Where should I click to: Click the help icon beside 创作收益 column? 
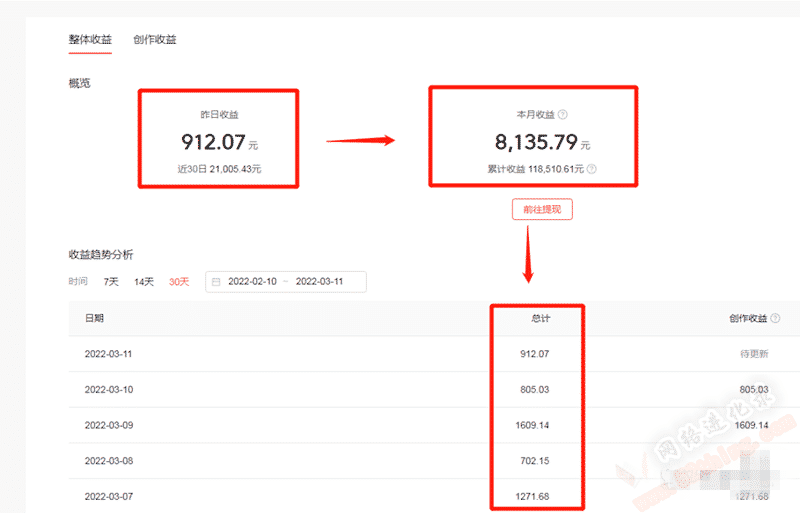coord(775,318)
